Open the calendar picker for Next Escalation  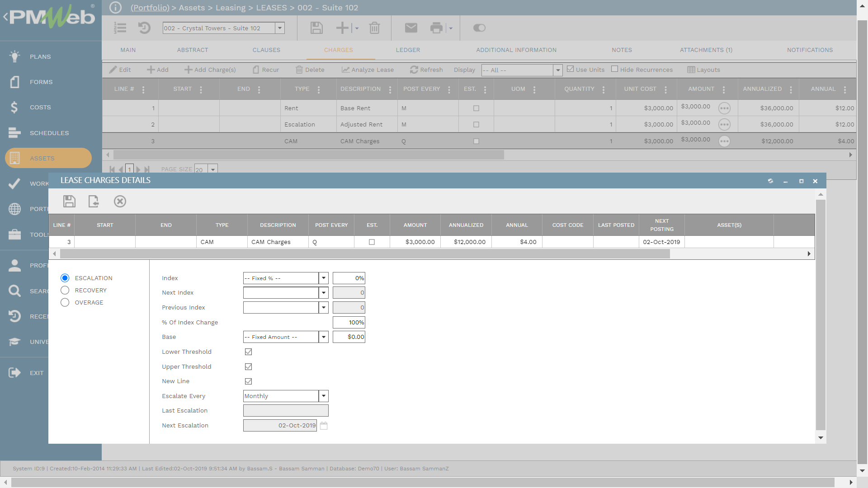pos(324,426)
